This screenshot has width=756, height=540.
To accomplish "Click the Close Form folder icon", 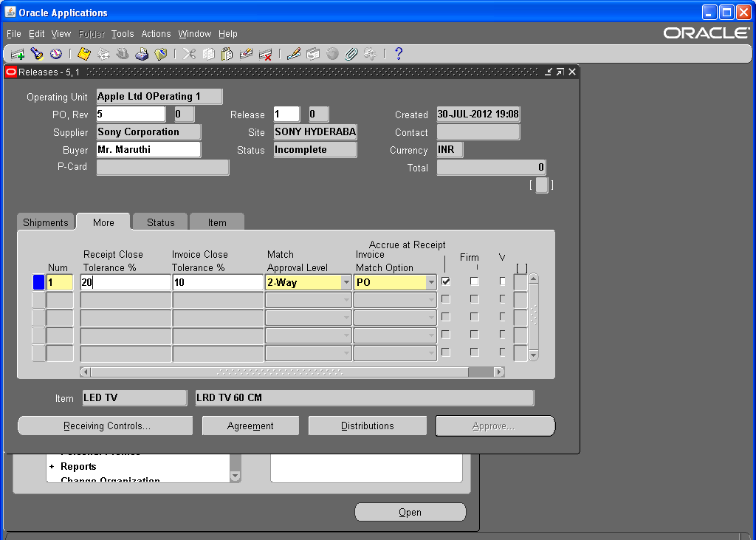I will tap(160, 54).
